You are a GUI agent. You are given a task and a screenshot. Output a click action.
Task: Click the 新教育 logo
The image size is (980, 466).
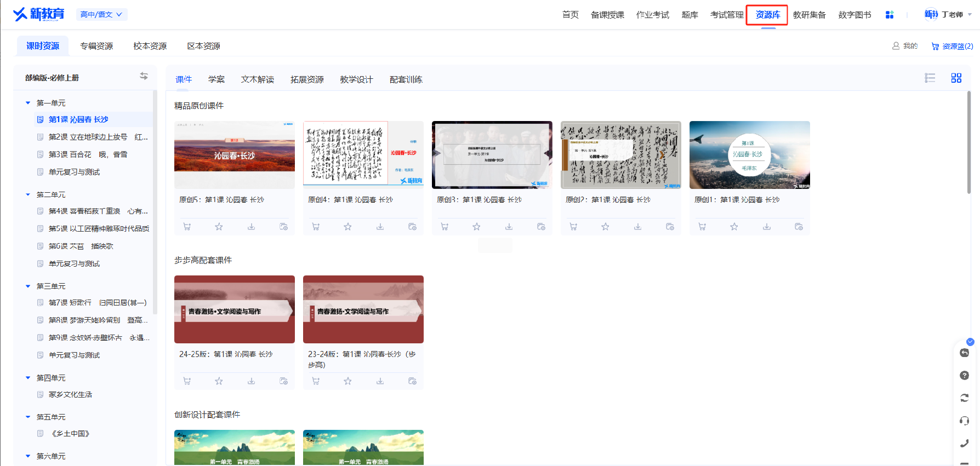tap(38, 14)
